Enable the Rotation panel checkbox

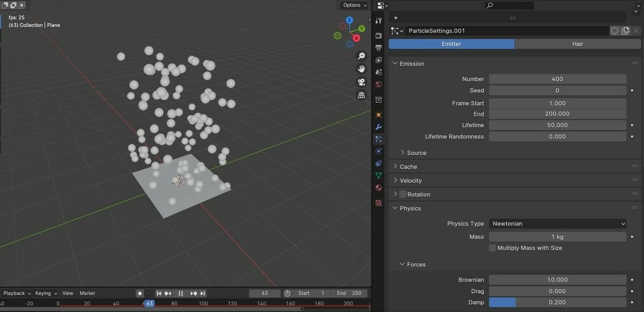click(402, 194)
